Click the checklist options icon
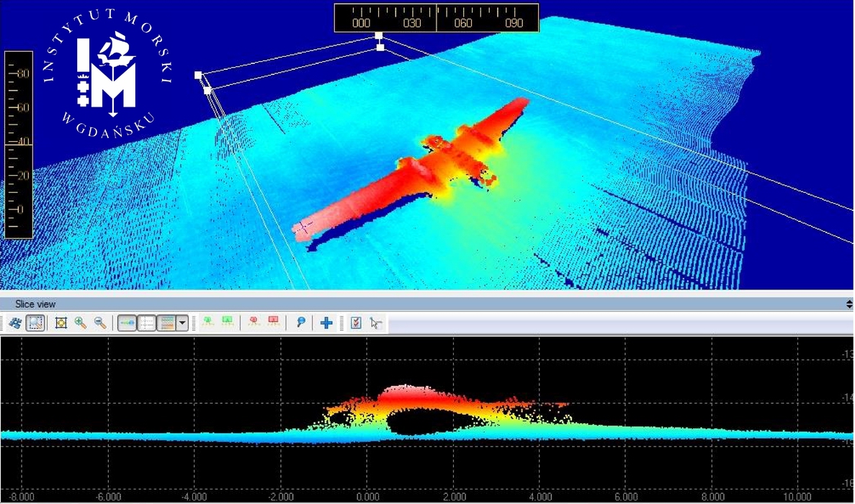Screen dimensions: 855x504 pos(356,323)
